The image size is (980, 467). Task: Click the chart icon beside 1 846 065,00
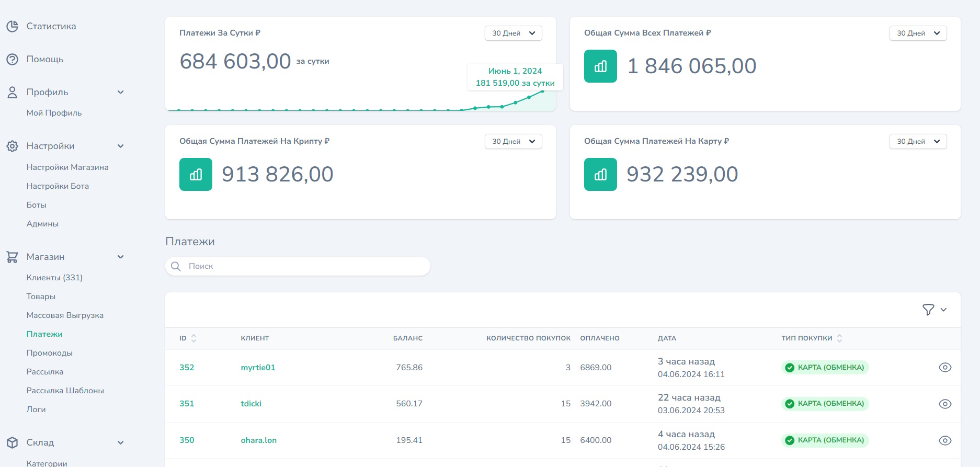coord(600,66)
